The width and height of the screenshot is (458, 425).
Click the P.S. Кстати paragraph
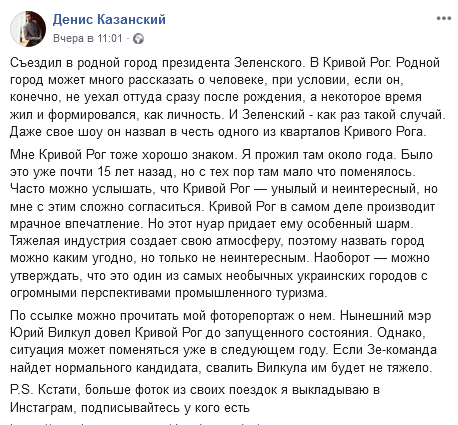tap(195, 398)
